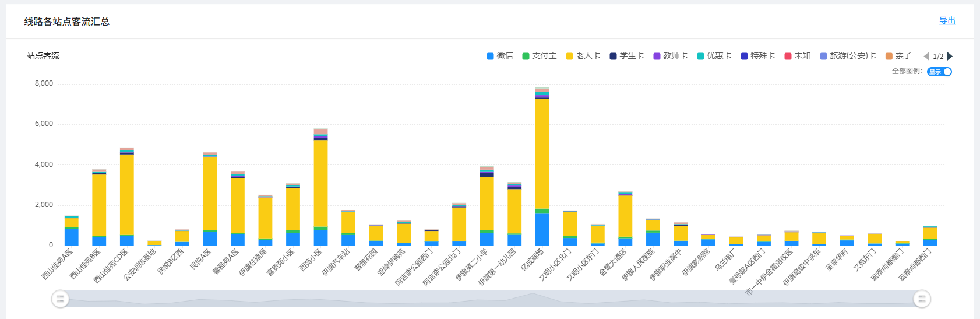This screenshot has width=980, height=319.
Task: Click the left zoom slider handle
Action: 60,299
